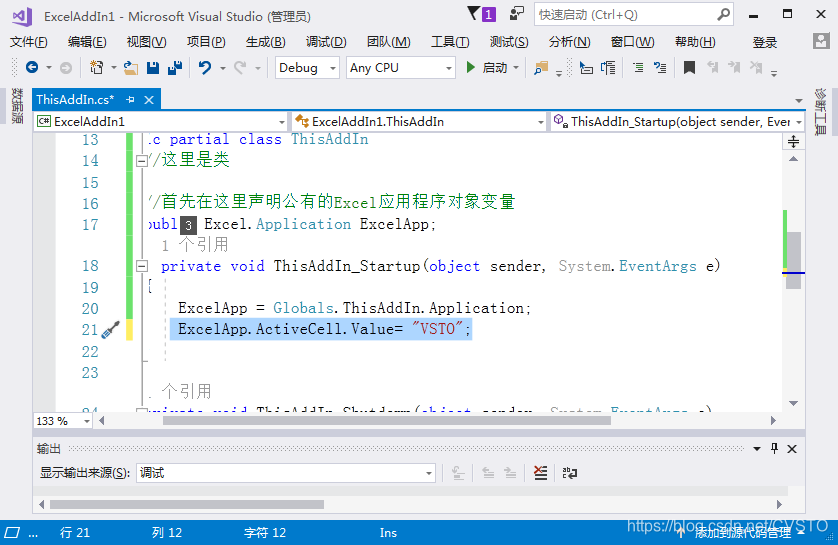
Task: Click 添加到源代码管理 in the status bar
Action: click(x=742, y=532)
